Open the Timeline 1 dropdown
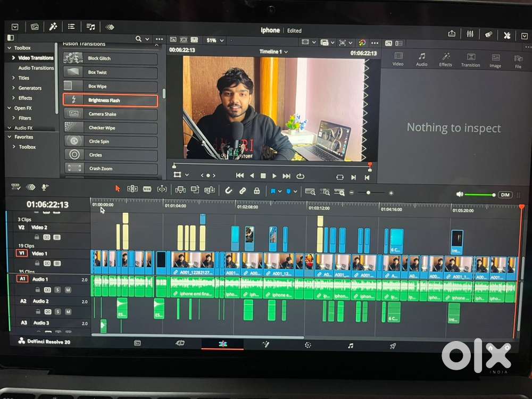Image resolution: width=532 pixels, height=399 pixels. [x=273, y=52]
